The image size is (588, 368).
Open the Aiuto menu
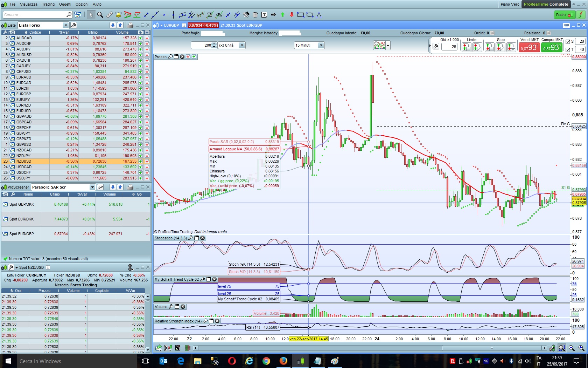click(x=97, y=4)
